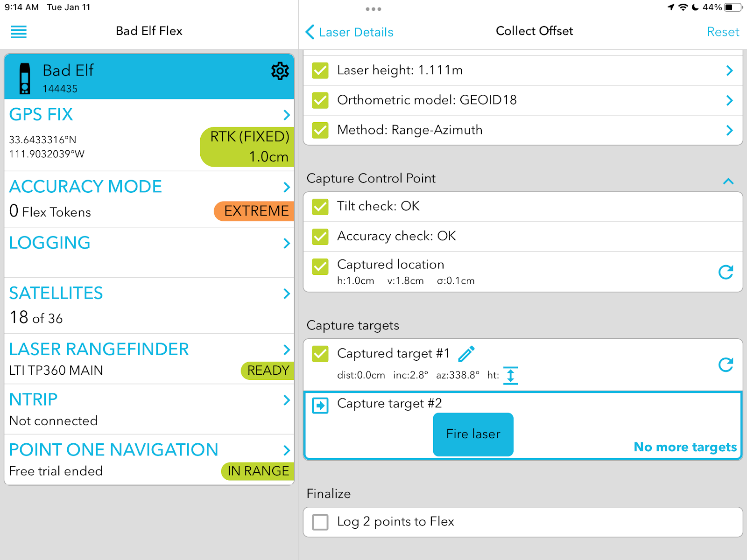The width and height of the screenshot is (747, 560).
Task: Tap the Wi-Fi status icon
Action: [683, 7]
